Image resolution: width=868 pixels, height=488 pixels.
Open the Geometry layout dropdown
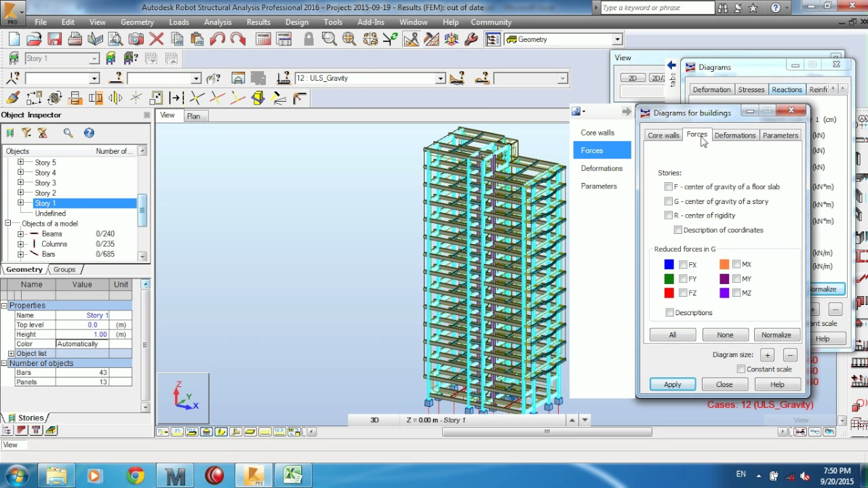point(616,39)
